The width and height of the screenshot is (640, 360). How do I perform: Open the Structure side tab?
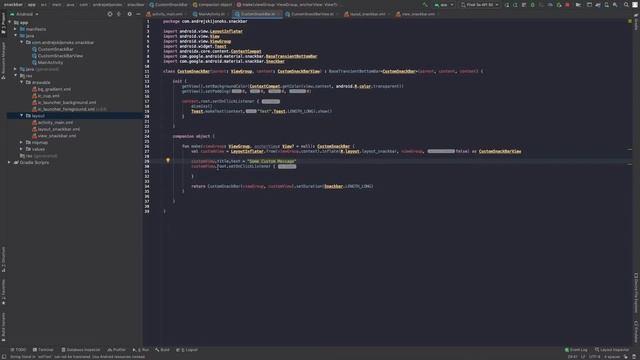click(3, 260)
